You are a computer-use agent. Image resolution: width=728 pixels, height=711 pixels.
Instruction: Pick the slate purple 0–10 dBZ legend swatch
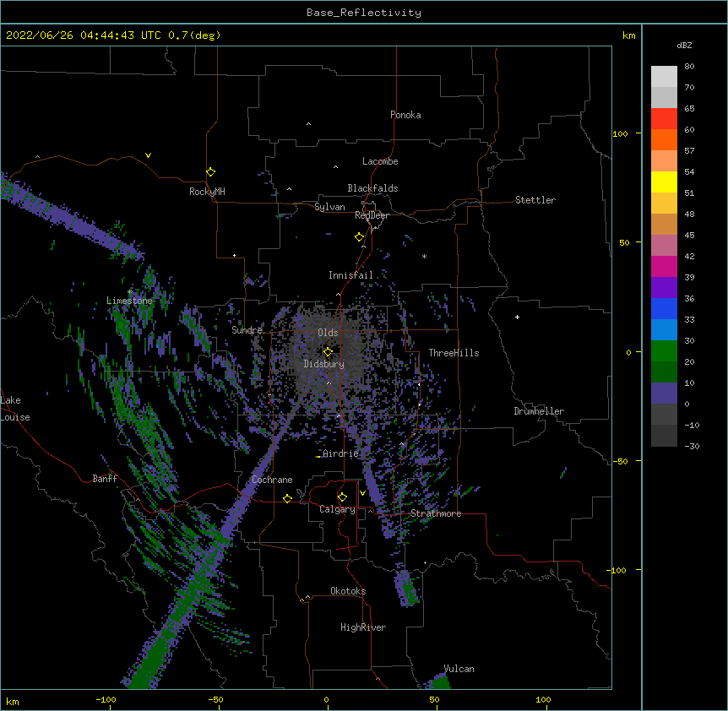point(664,393)
